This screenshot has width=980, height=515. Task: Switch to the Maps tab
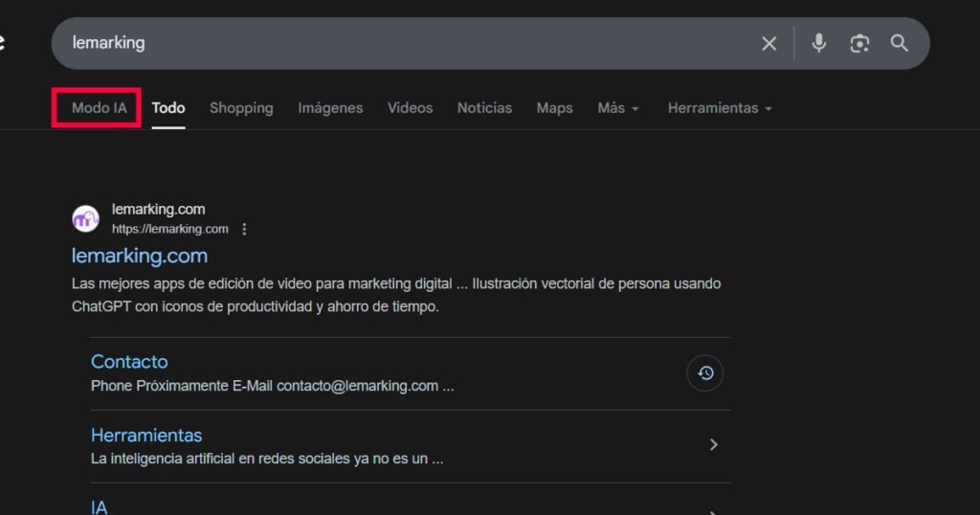(554, 108)
